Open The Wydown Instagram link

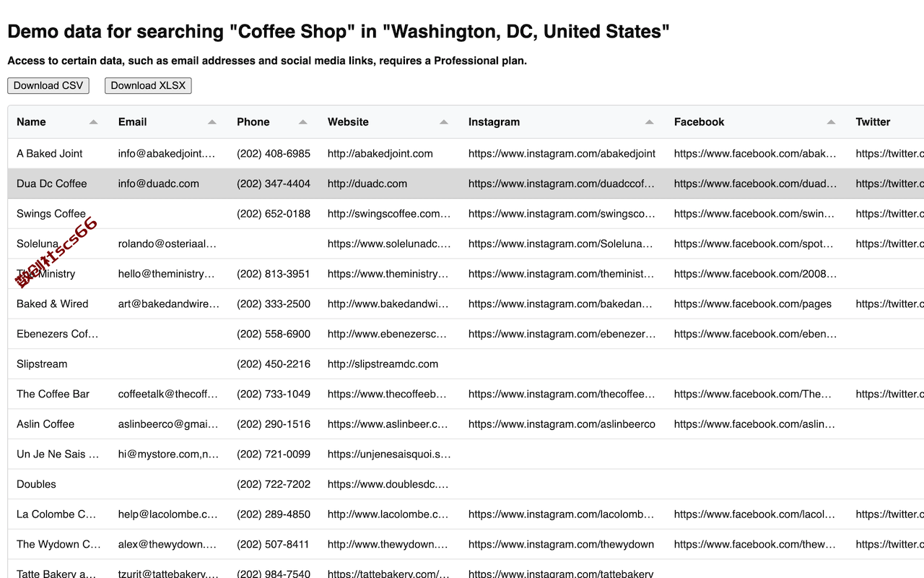(561, 544)
